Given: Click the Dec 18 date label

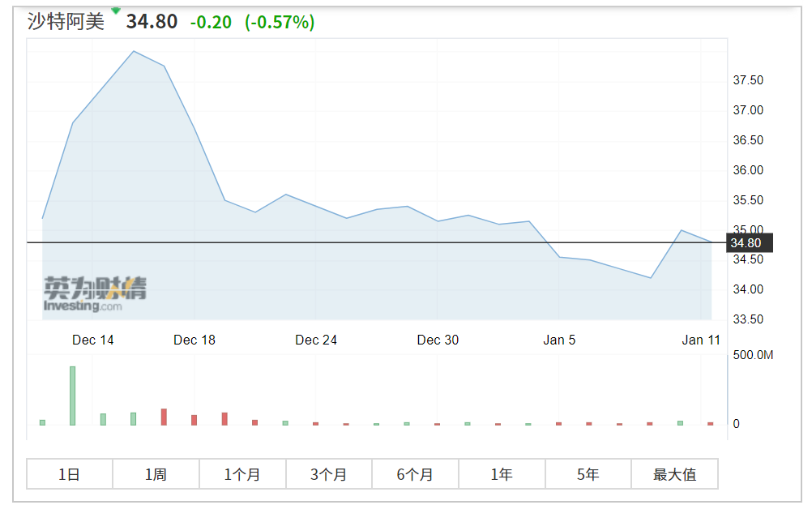Looking at the screenshot, I should pyautogui.click(x=194, y=340).
